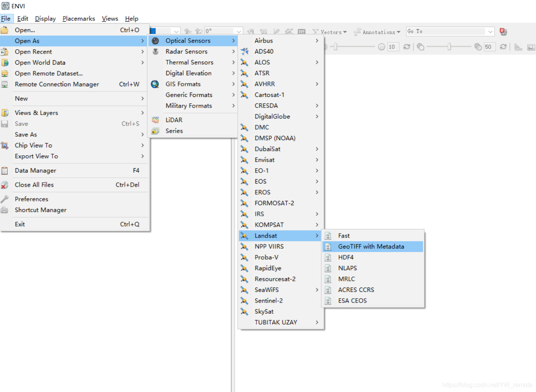The height and width of the screenshot is (392, 536).
Task: Click the Open World Data icon
Action: (x=5, y=62)
